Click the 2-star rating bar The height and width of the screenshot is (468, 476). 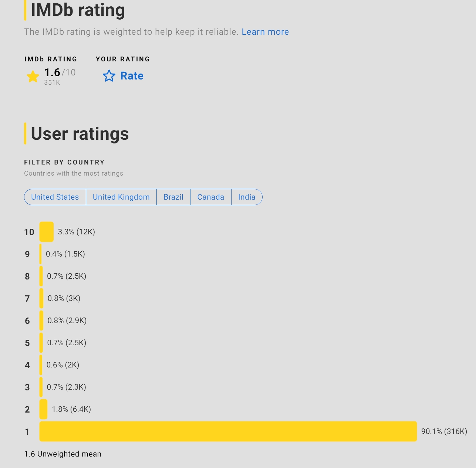point(43,409)
